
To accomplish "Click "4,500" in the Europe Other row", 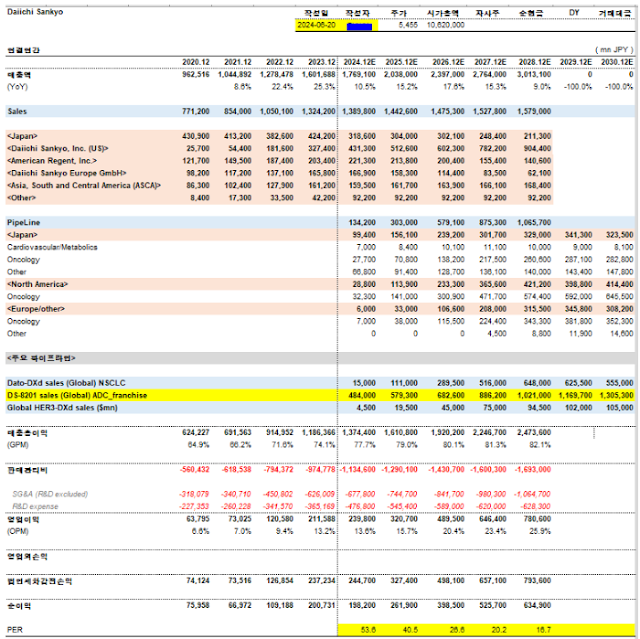I will click(x=498, y=334).
